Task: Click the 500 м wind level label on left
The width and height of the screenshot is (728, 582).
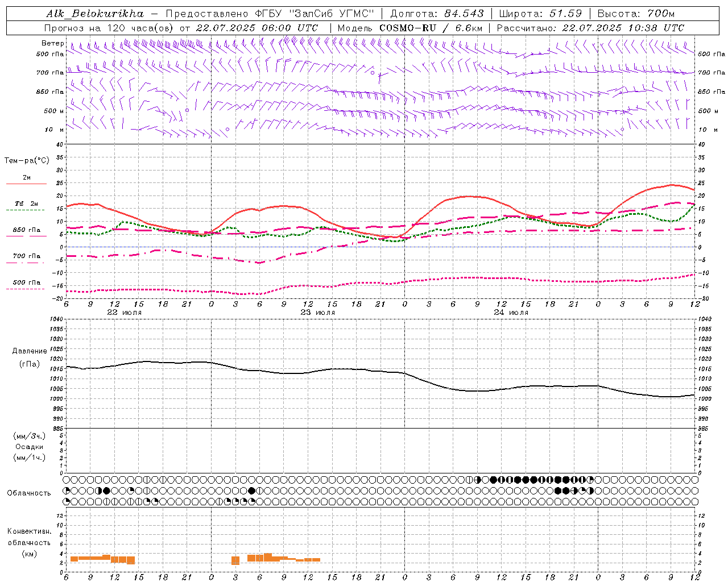Action: [55, 111]
